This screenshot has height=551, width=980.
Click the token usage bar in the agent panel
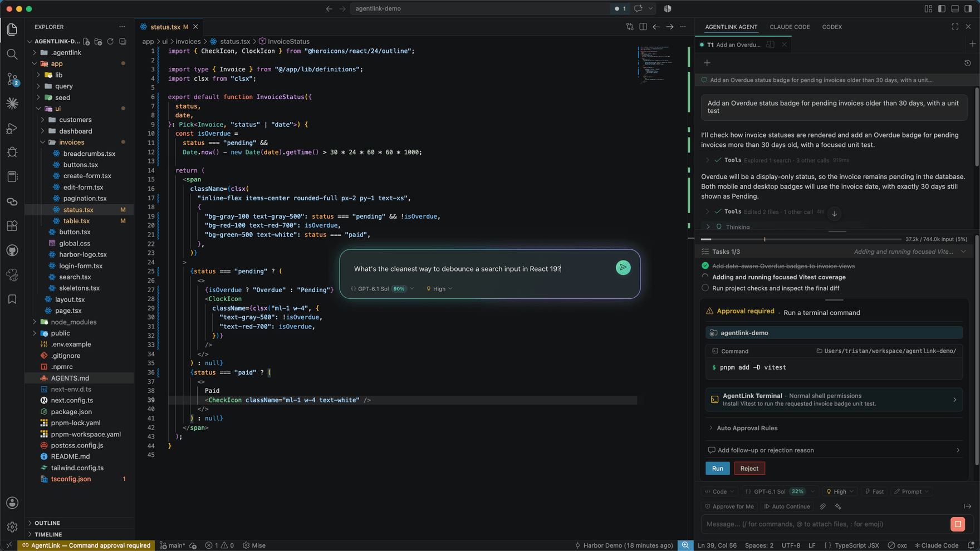[x=801, y=239]
